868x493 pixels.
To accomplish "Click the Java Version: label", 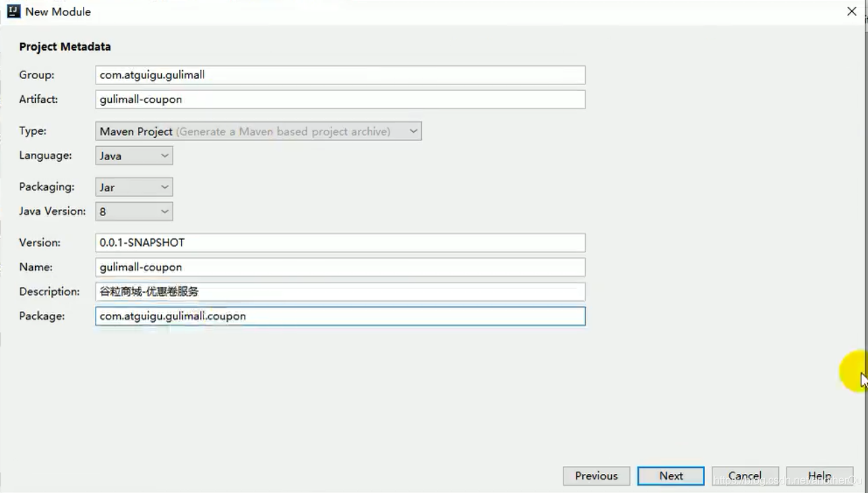I will pos(53,211).
